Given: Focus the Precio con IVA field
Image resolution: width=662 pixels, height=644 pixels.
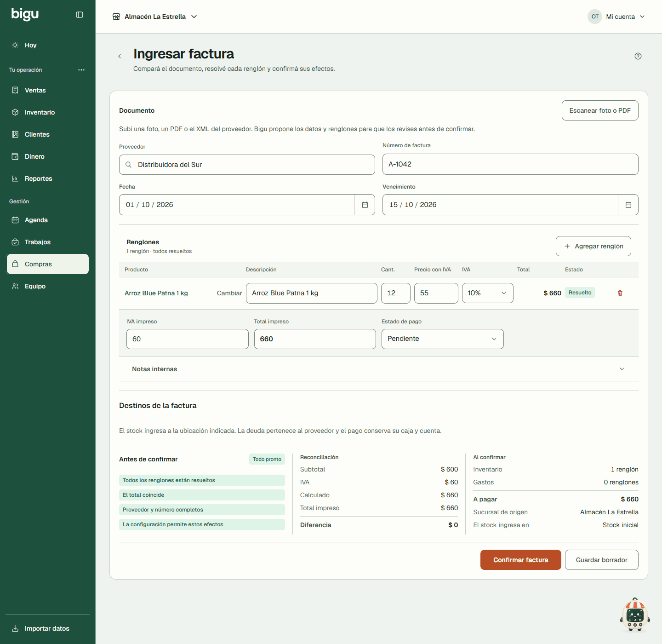Looking at the screenshot, I should coord(436,293).
